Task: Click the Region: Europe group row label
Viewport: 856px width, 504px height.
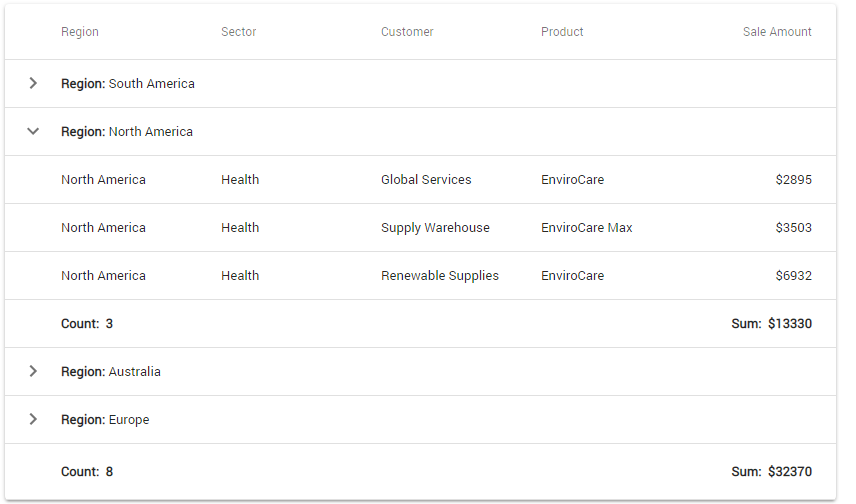Action: [x=105, y=420]
